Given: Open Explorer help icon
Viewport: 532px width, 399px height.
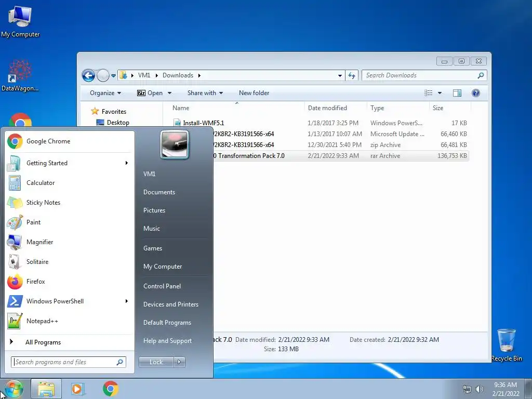Looking at the screenshot, I should 476,93.
